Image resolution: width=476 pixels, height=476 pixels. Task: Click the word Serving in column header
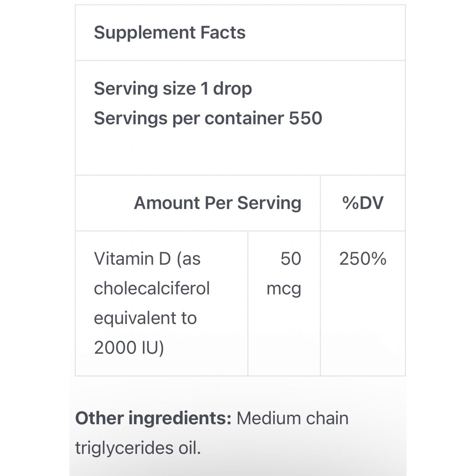[269, 203]
